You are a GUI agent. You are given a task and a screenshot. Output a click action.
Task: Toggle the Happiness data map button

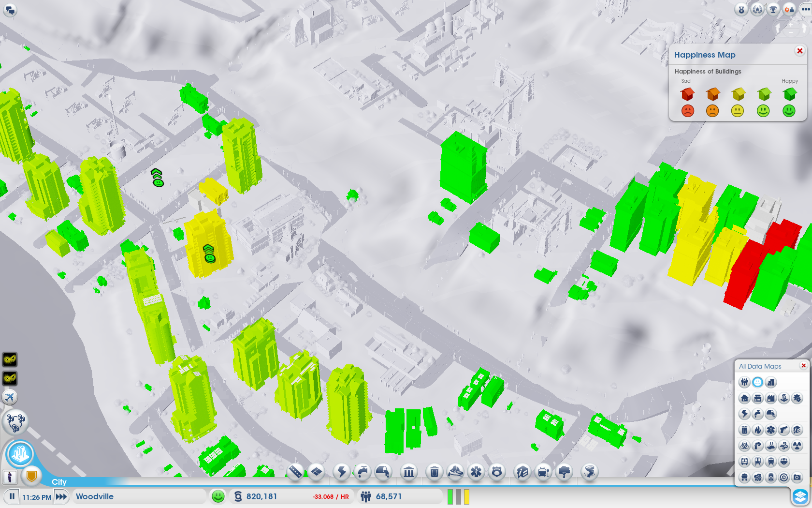point(757,382)
